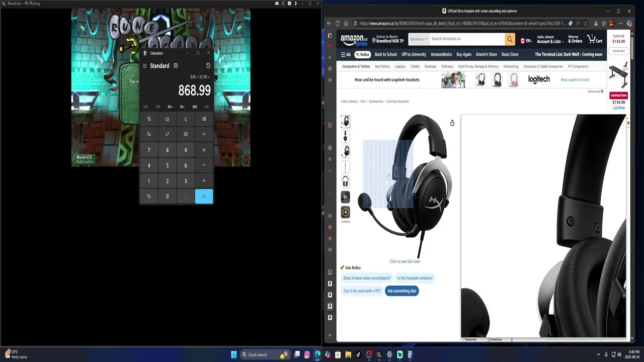Click taskbar Quick search box
This screenshot has height=362, width=644.
265,354
